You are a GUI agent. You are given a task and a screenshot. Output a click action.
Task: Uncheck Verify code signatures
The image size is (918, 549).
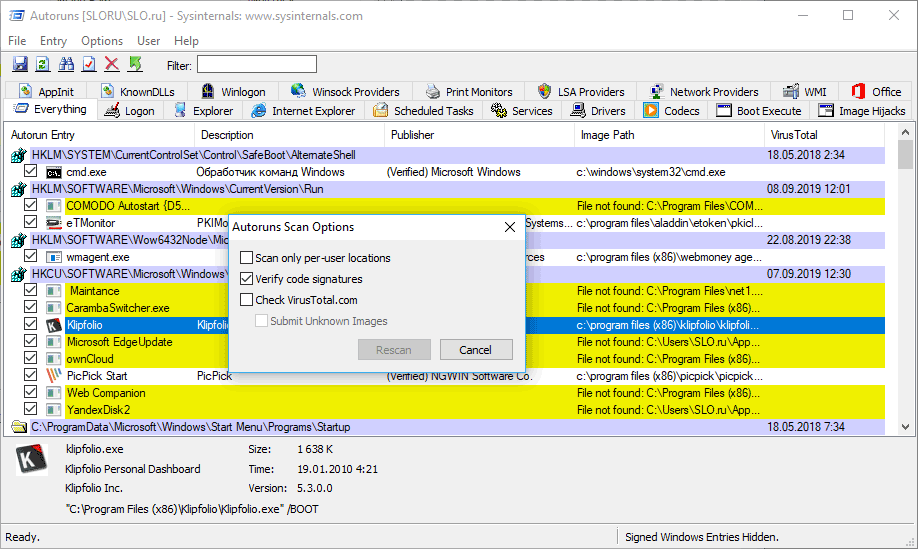click(x=246, y=279)
